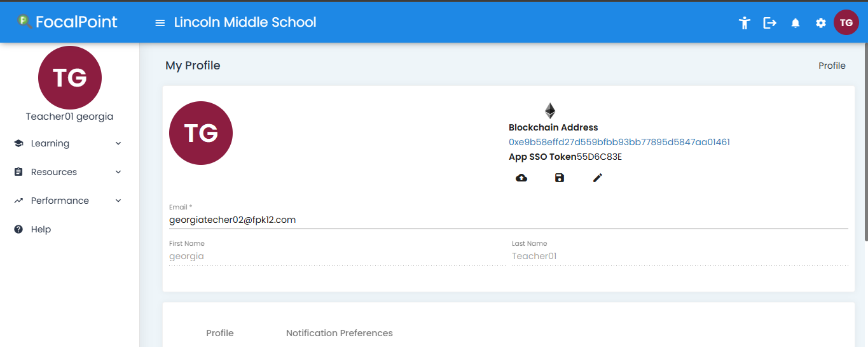Click the save floppy disk icon
This screenshot has height=347, width=868.
[560, 178]
